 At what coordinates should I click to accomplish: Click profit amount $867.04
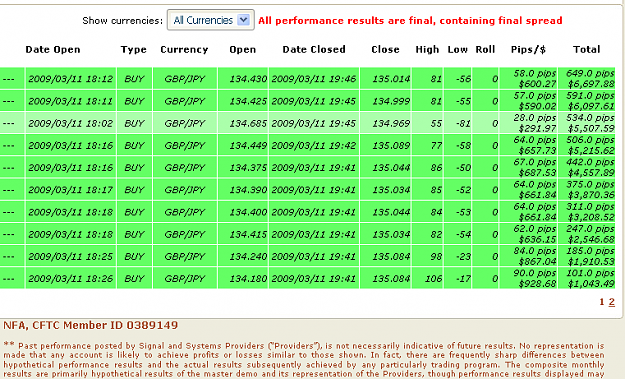[537, 261]
